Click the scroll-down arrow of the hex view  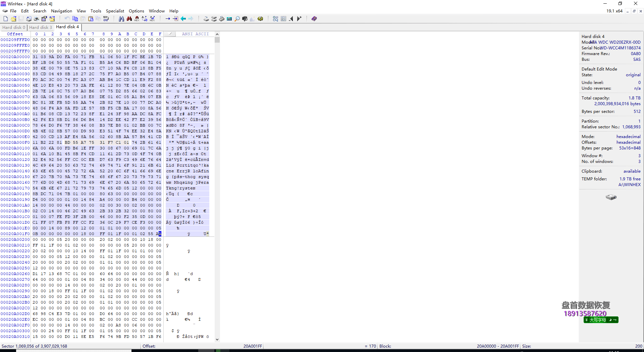pos(217,339)
